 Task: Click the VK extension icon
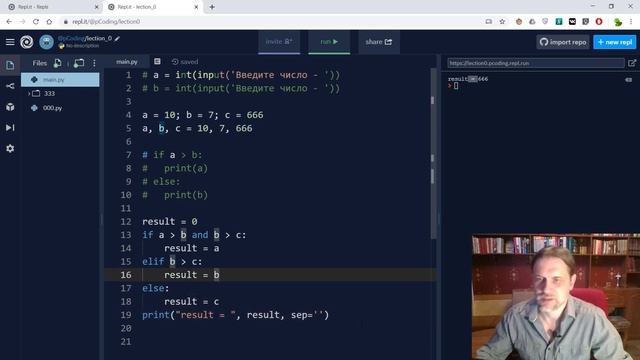point(572,22)
